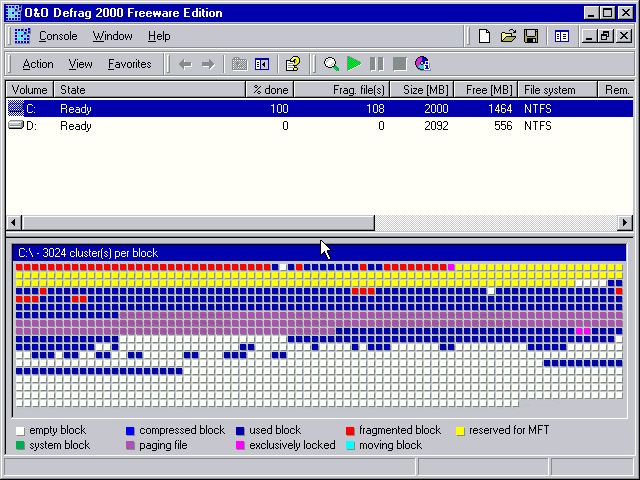This screenshot has height=480, width=640.
Task: Sort by Size [MB] column header
Action: coord(422,90)
